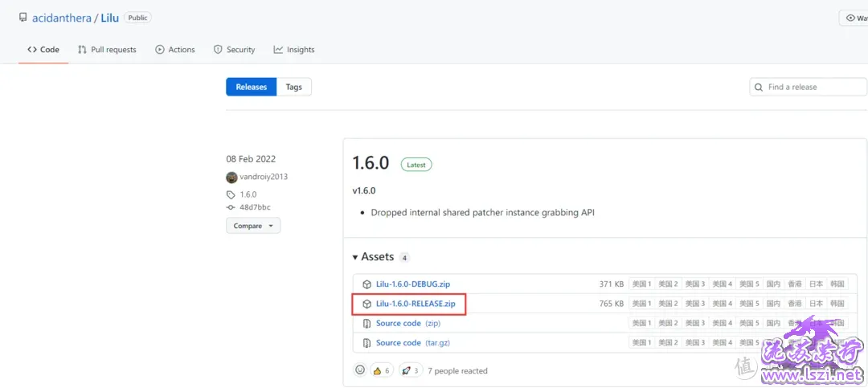
Task: Choose 韩国 mirror for RELEASE.zip
Action: pyautogui.click(x=837, y=304)
